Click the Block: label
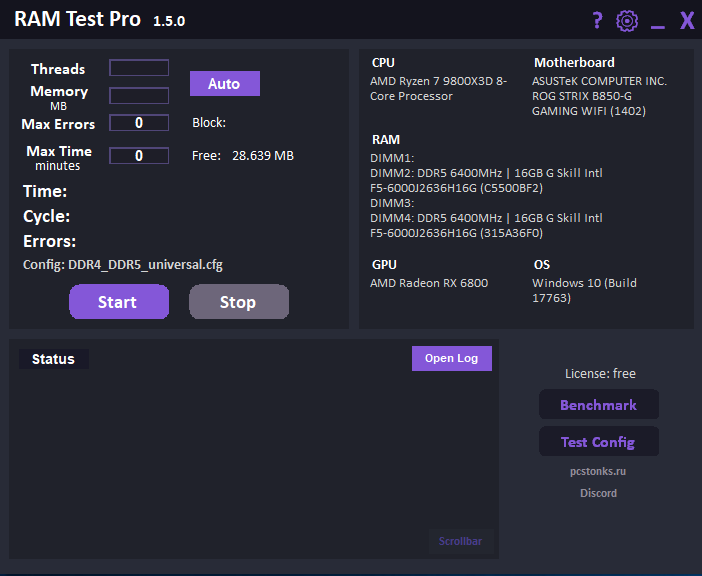The height and width of the screenshot is (576, 702). (209, 123)
